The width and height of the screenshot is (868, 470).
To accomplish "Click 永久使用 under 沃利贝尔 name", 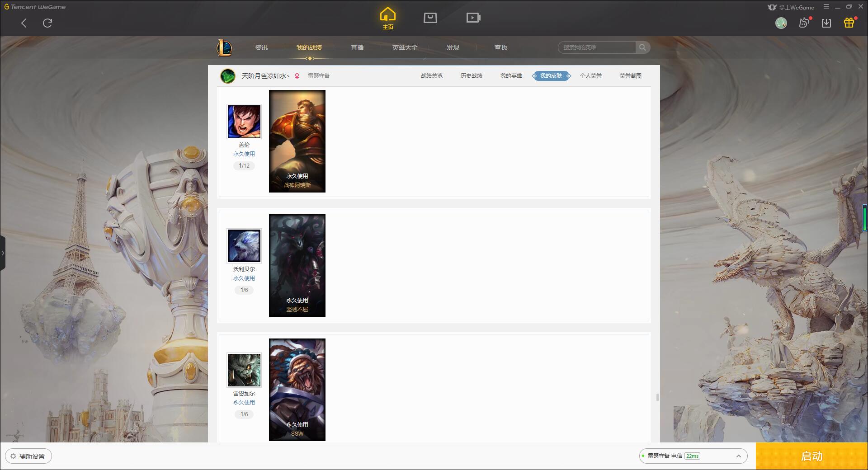I will 244,278.
